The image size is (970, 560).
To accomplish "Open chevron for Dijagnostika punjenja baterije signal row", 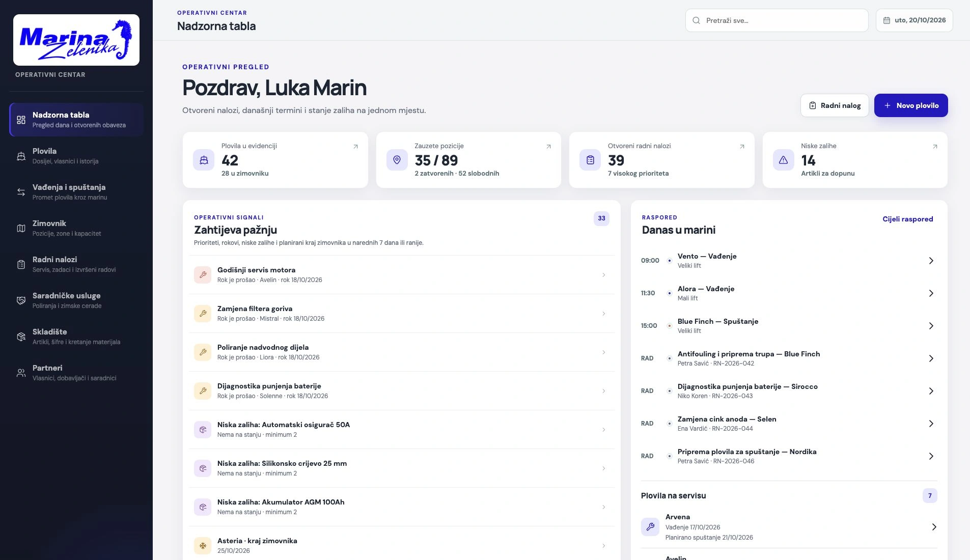I will (604, 391).
